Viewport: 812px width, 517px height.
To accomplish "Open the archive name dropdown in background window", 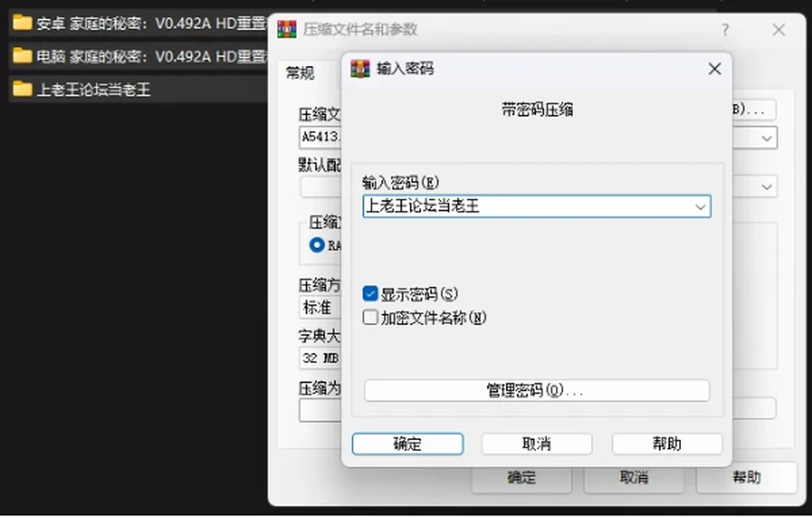I will pos(767,138).
